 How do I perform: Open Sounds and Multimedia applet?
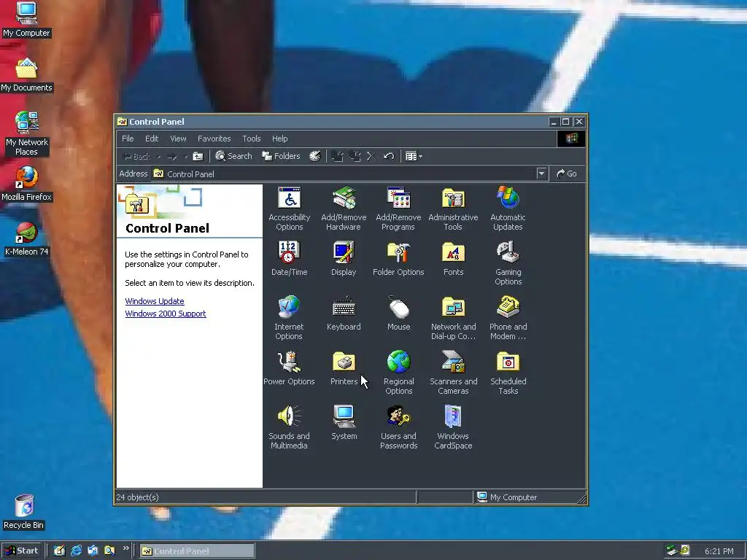click(x=289, y=427)
